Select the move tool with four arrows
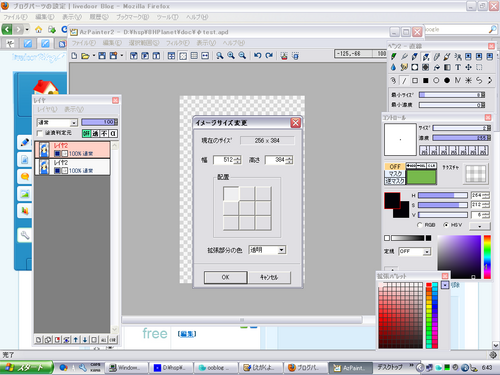This screenshot has height=375, width=500. [x=468, y=67]
